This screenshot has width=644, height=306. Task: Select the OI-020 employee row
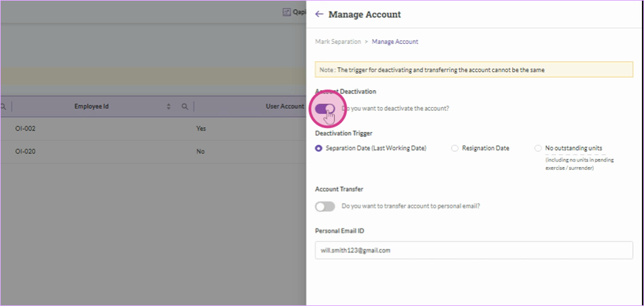pyautogui.click(x=153, y=152)
